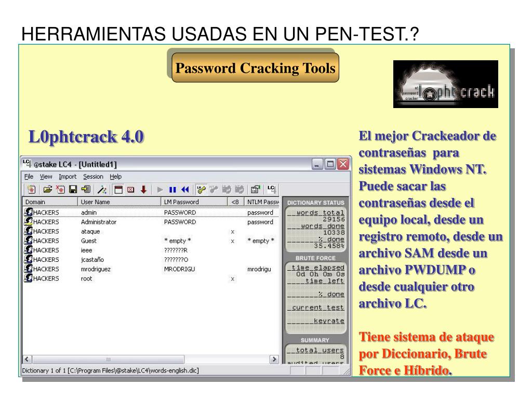Viewport: 532px width, 399px height.
Task: Sort by the User Name column header
Action: (x=119, y=202)
